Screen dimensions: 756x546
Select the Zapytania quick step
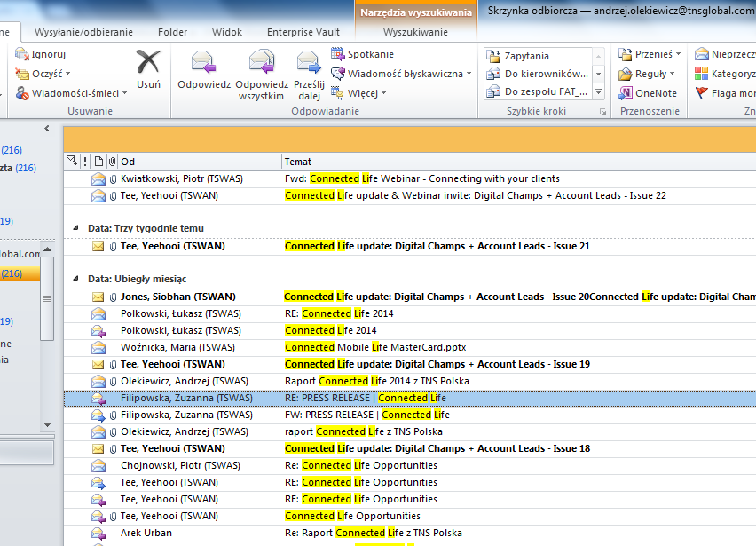click(x=538, y=56)
